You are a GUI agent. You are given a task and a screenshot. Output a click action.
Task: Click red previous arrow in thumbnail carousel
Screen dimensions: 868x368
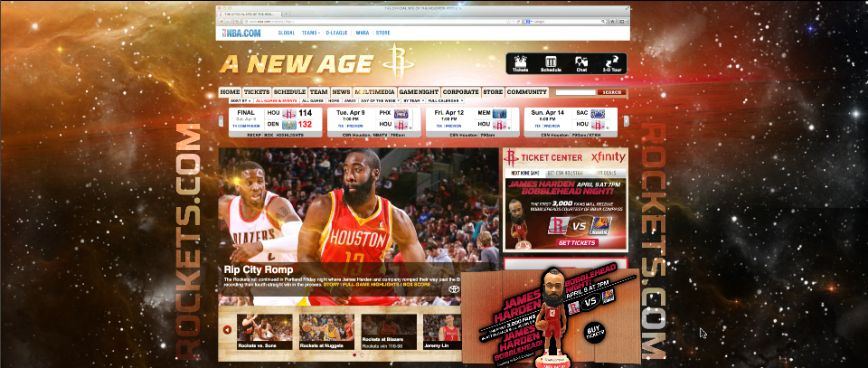click(227, 330)
